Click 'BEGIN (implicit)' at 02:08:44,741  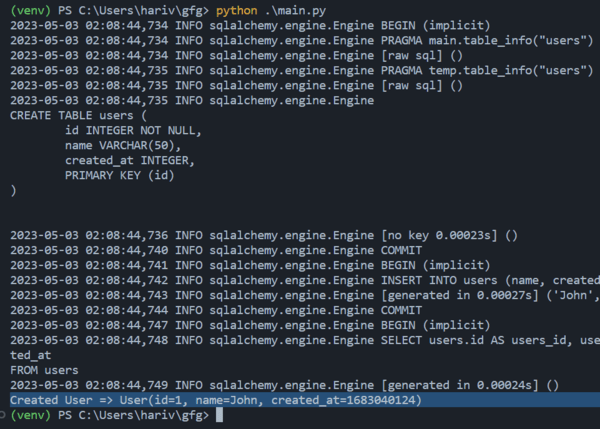pos(435,265)
